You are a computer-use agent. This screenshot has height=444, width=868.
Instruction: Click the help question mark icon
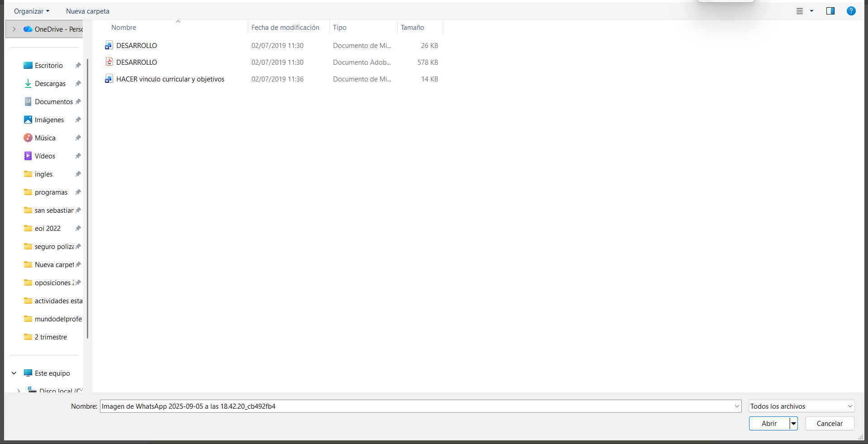tap(851, 11)
